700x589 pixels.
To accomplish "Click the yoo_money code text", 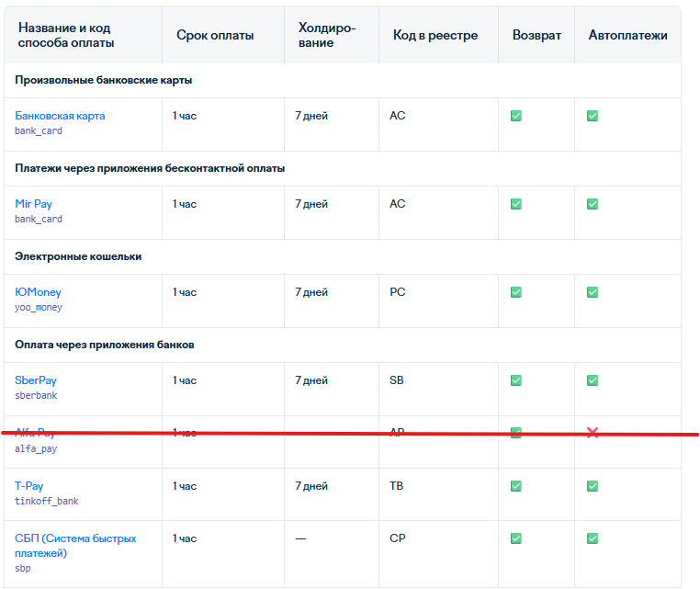I will (39, 307).
